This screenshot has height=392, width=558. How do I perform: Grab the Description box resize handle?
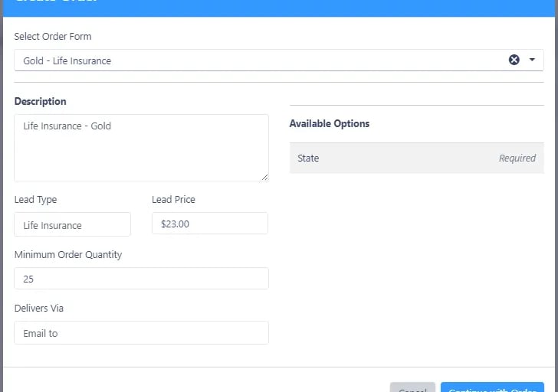264,177
